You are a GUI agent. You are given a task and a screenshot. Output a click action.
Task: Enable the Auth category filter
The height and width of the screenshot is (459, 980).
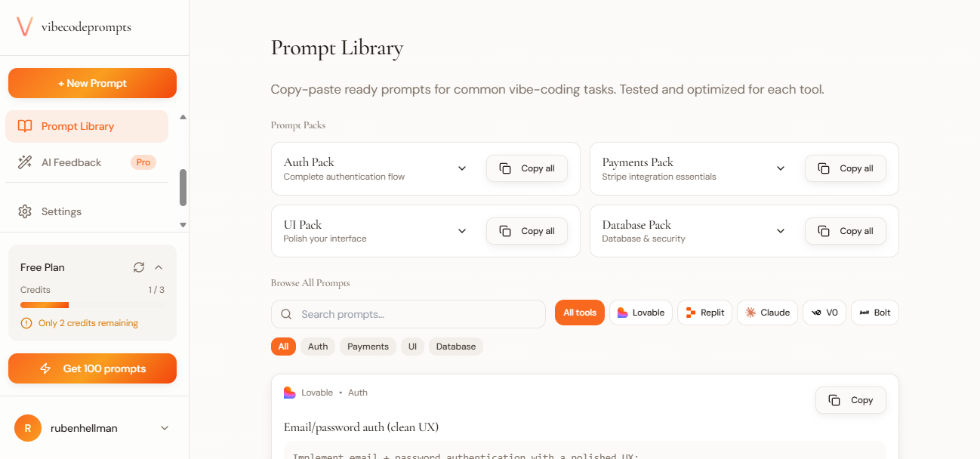pyautogui.click(x=317, y=346)
